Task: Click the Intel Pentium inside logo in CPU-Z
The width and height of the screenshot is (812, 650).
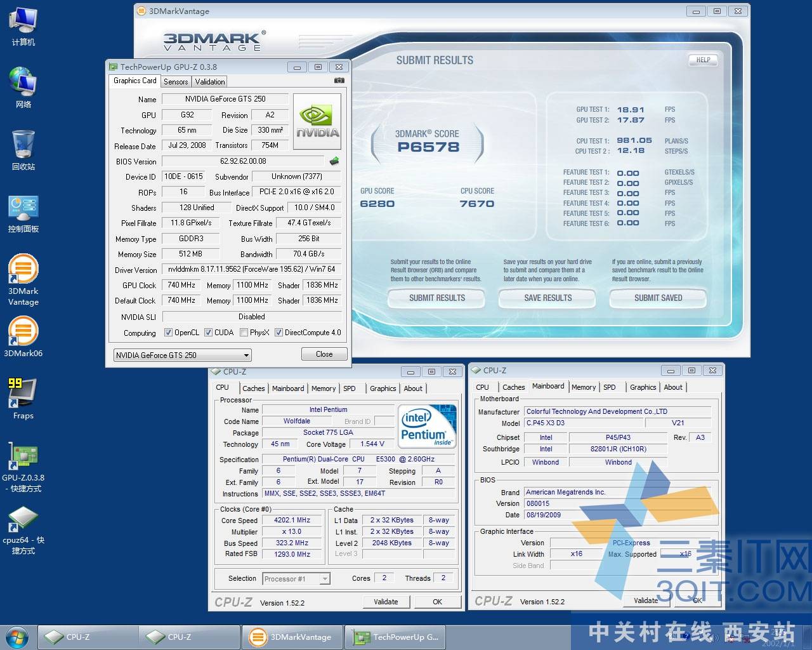Action: [x=428, y=426]
